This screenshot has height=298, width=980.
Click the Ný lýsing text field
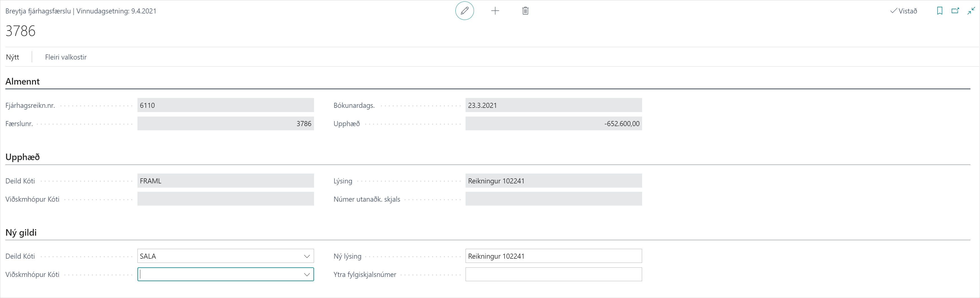(553, 256)
